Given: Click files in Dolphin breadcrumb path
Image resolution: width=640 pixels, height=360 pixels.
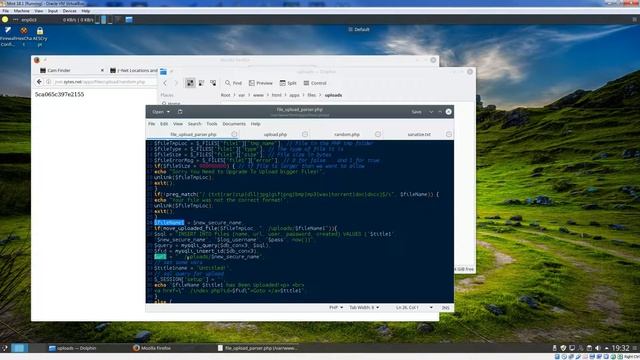Looking at the screenshot, I should click(x=312, y=95).
